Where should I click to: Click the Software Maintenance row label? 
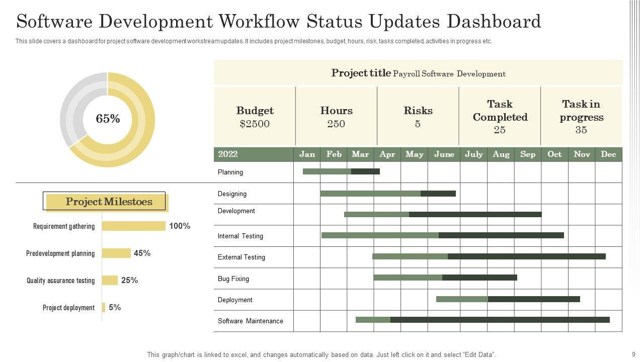point(250,321)
